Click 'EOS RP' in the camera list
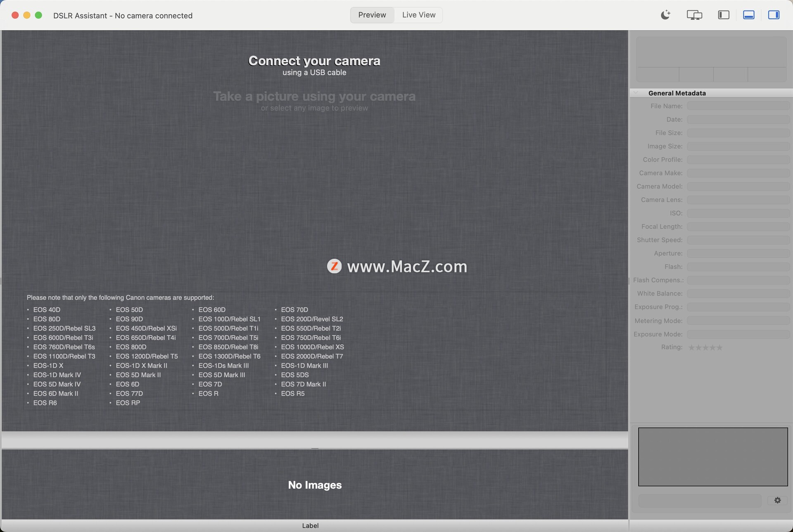Screen dimensions: 793x532 tap(128, 403)
